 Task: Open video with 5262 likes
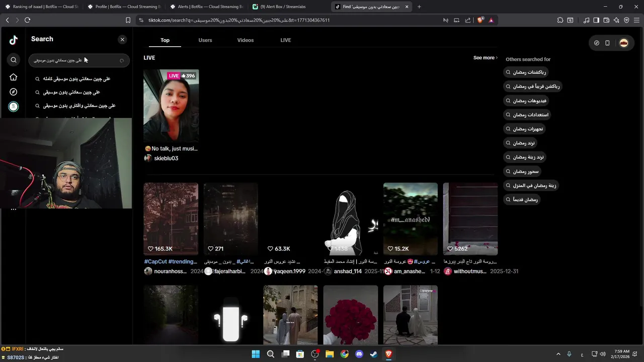470,219
